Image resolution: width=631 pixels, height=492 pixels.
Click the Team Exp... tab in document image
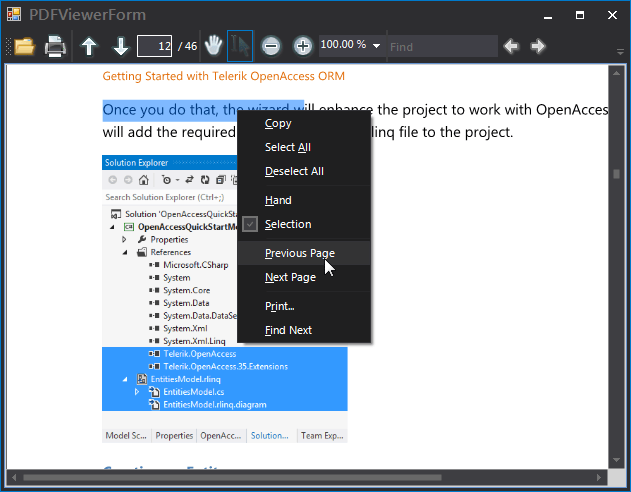pyautogui.click(x=322, y=436)
